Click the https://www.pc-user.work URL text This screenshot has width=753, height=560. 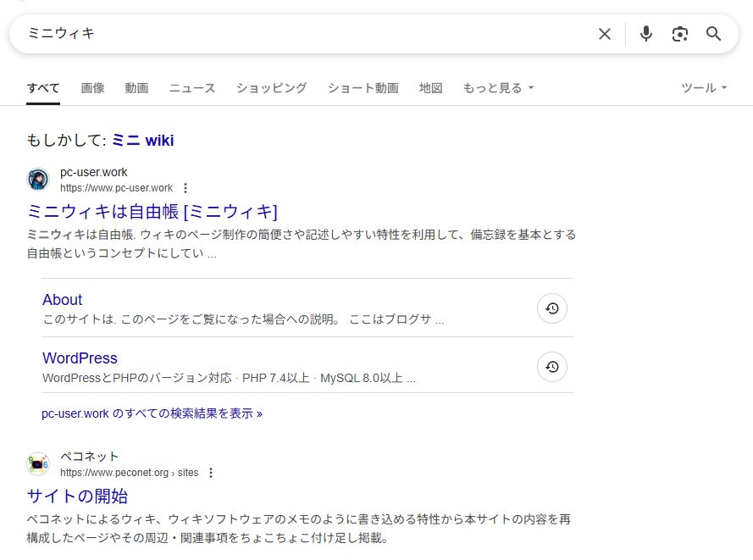tap(116, 188)
